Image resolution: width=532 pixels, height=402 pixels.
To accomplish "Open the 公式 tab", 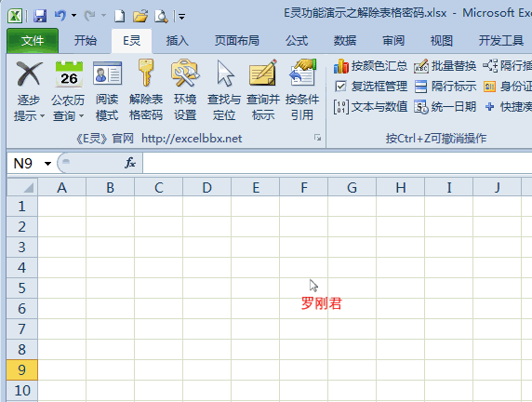I will (x=297, y=41).
